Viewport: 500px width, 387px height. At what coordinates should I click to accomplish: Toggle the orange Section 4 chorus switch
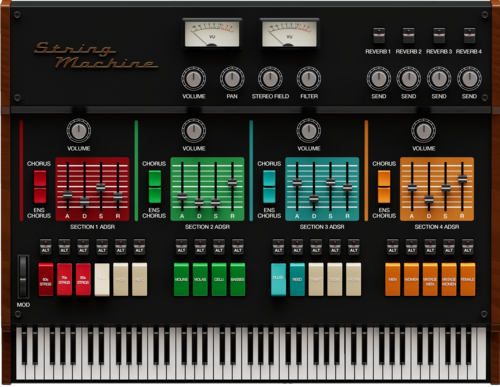pyautogui.click(x=384, y=187)
